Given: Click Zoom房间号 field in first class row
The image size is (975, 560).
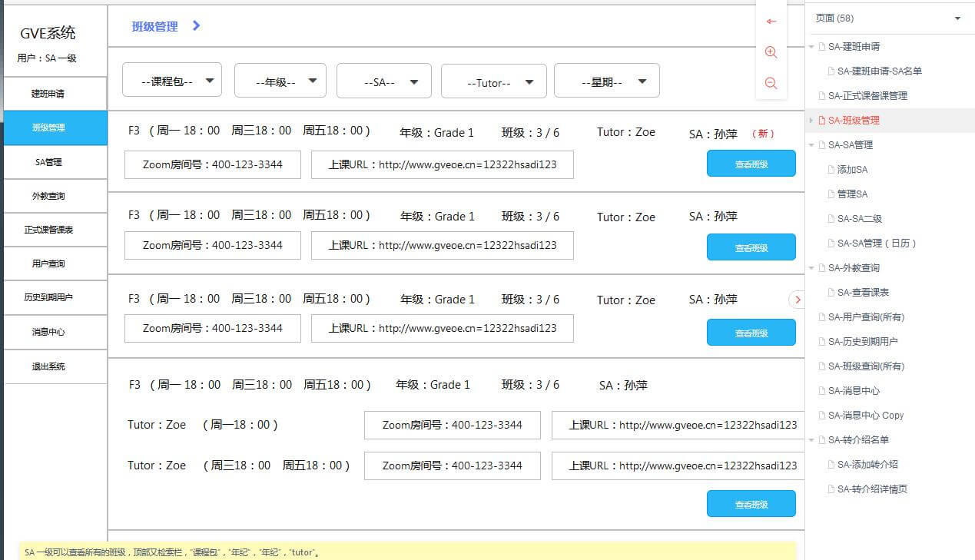Looking at the screenshot, I should 213,164.
